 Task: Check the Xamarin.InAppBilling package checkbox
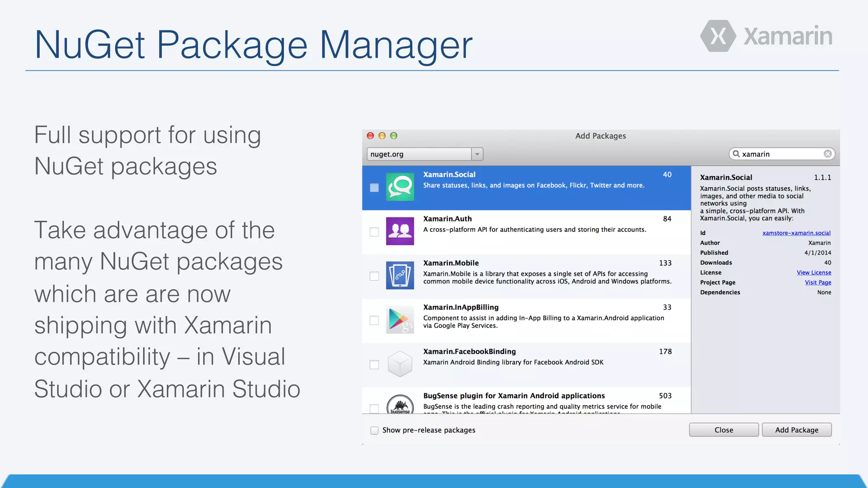click(x=374, y=320)
